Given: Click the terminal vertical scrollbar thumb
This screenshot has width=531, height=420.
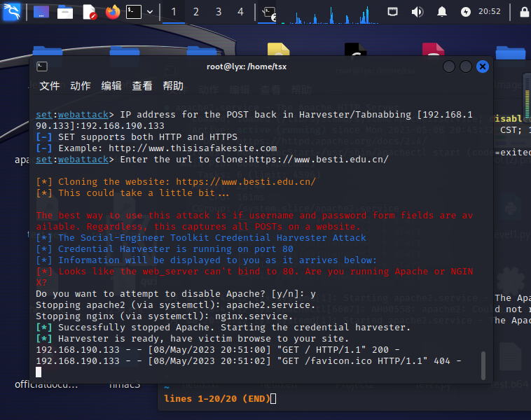Looking at the screenshot, I should click(483, 365).
